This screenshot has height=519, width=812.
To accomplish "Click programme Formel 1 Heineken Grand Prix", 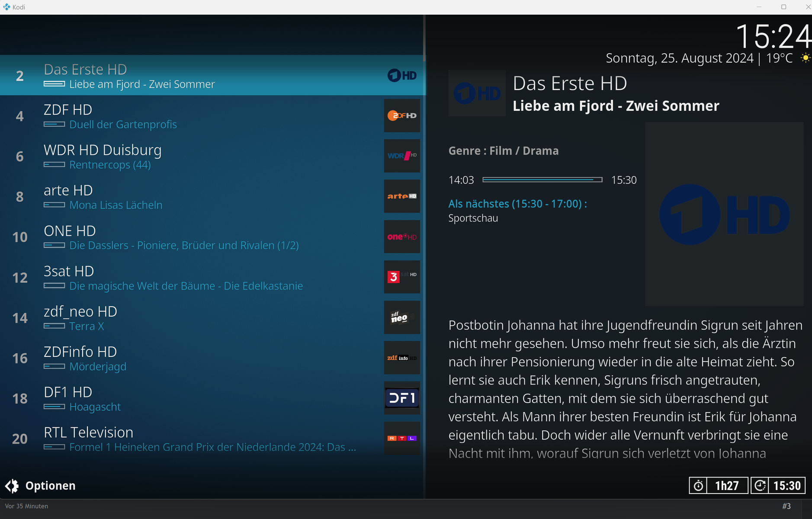I will 212,447.
